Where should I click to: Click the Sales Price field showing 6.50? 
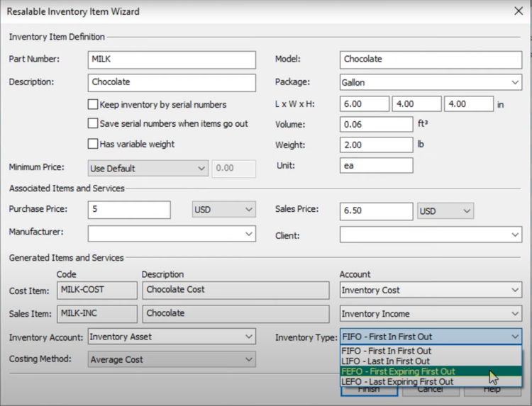(x=376, y=210)
